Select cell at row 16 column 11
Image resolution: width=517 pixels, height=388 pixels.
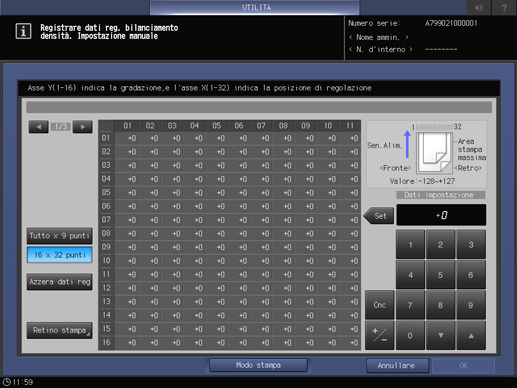[x=350, y=343]
